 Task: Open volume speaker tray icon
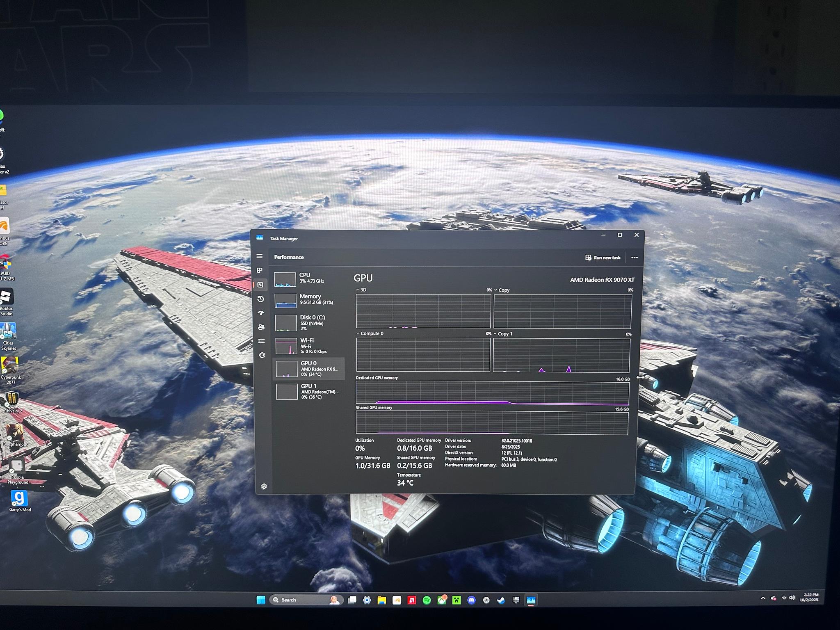[x=792, y=598]
